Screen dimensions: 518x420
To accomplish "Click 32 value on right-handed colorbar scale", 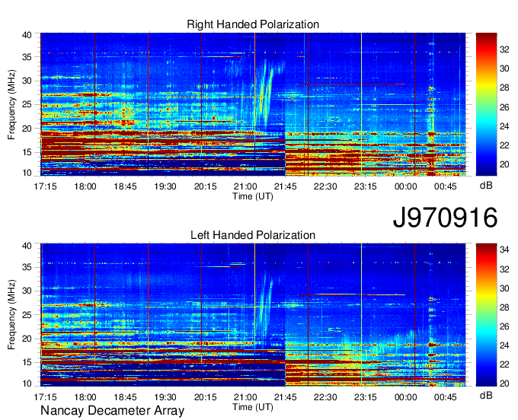I will [x=504, y=49].
